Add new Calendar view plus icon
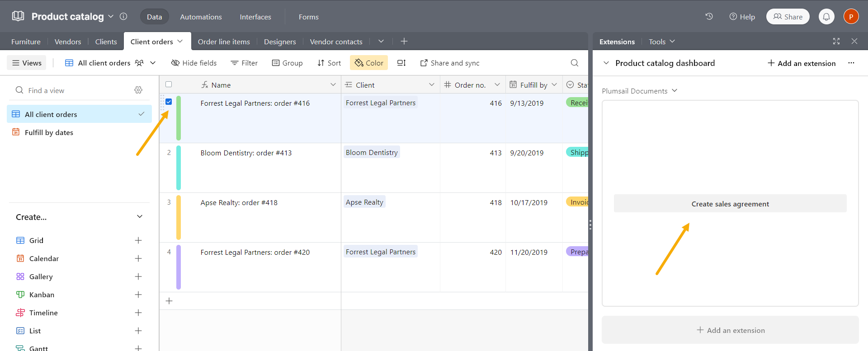This screenshot has width=868, height=351. tap(138, 258)
